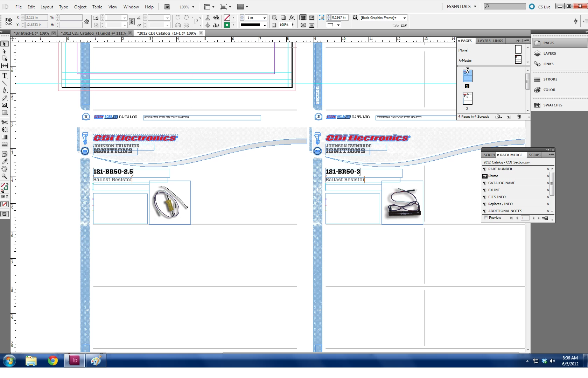This screenshot has width=588, height=378.
Task: Select the Pen tool
Action: click(5, 90)
